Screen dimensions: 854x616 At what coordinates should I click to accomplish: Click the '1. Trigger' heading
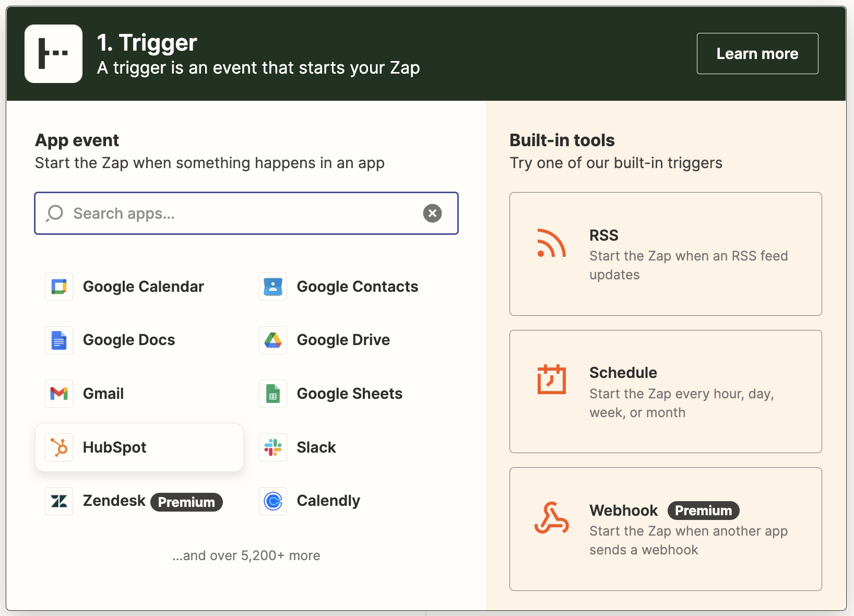[147, 42]
